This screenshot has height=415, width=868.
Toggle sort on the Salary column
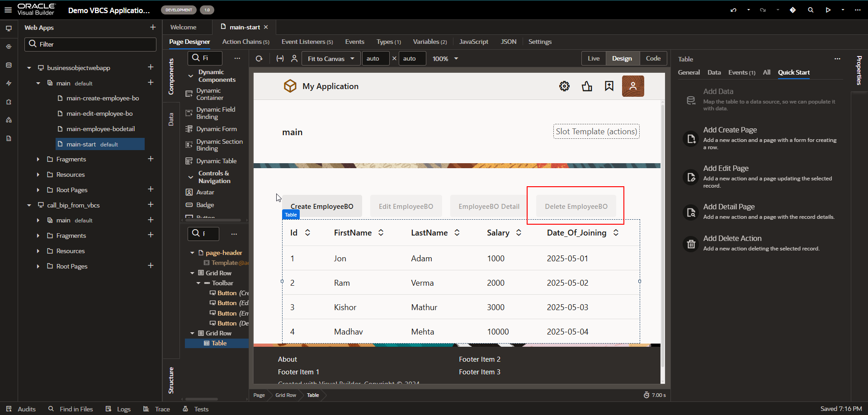(x=519, y=232)
